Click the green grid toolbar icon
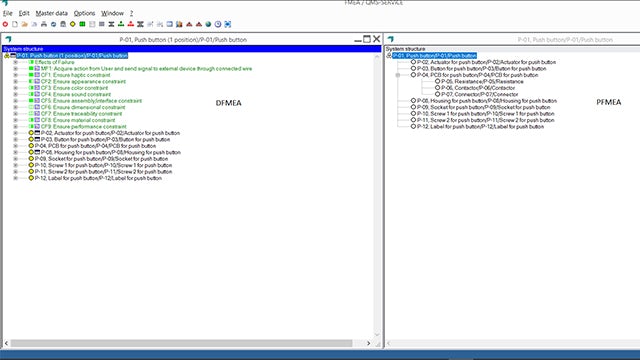640x360 pixels. [82, 24]
